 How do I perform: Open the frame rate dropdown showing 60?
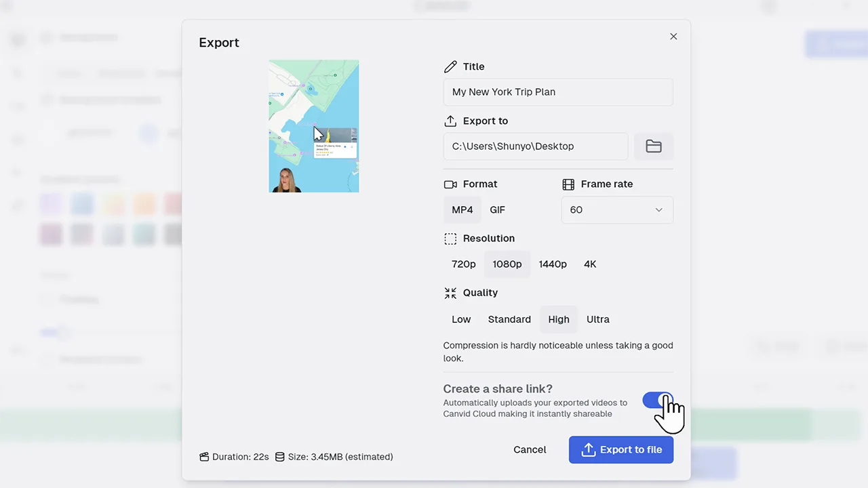617,209
